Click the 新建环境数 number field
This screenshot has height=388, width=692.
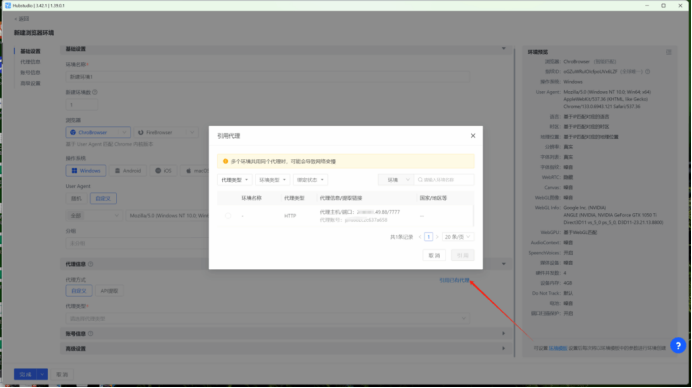pos(82,105)
